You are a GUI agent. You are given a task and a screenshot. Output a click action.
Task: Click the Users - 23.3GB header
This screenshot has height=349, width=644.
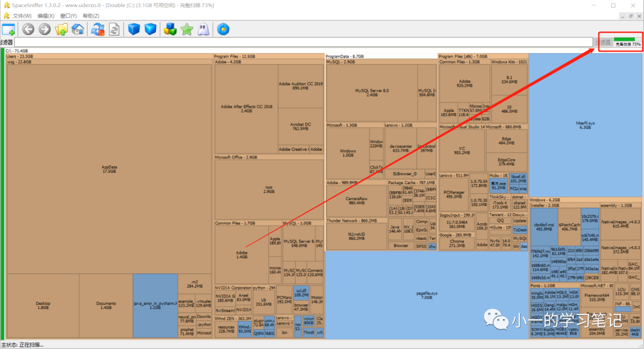pos(109,56)
